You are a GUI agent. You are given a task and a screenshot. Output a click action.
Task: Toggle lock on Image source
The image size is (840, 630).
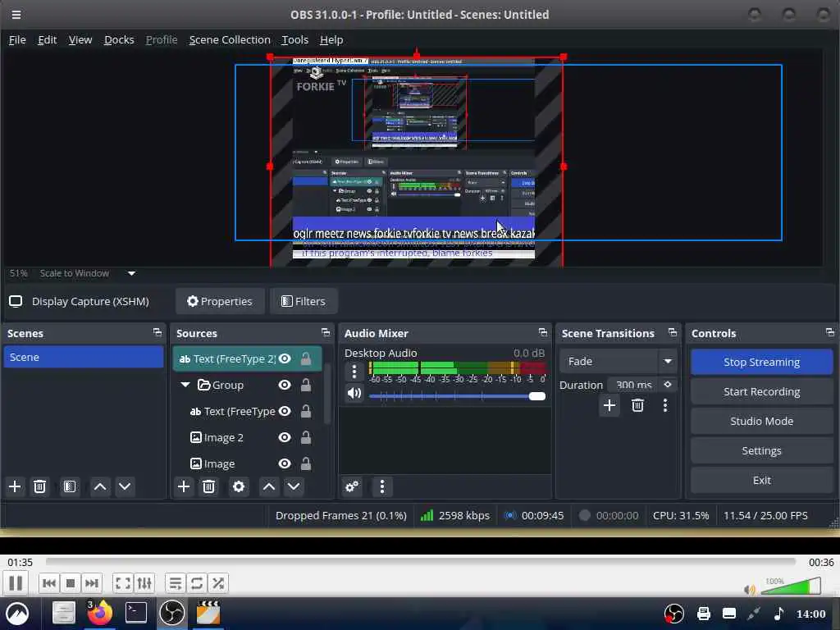(x=306, y=463)
